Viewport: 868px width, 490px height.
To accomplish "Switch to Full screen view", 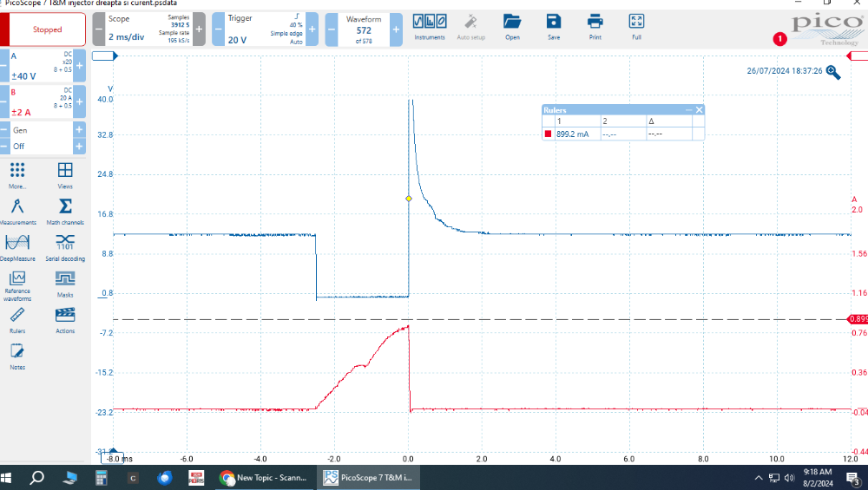I will tap(636, 25).
